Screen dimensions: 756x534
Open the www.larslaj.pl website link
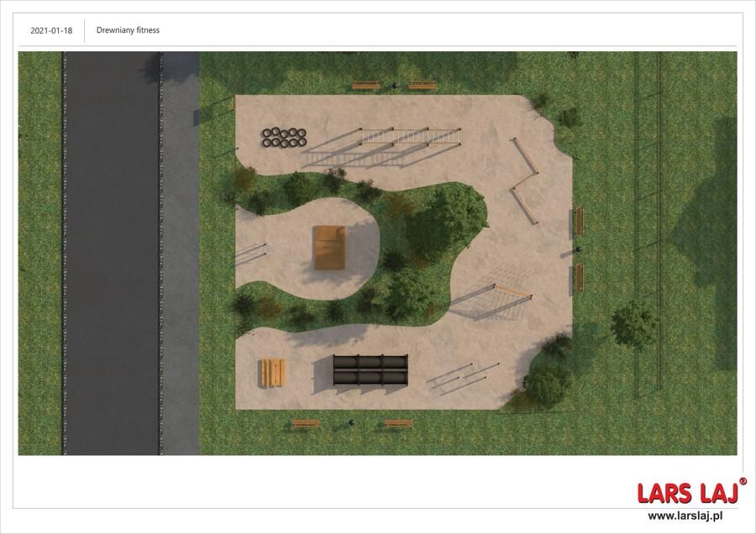[686, 516]
